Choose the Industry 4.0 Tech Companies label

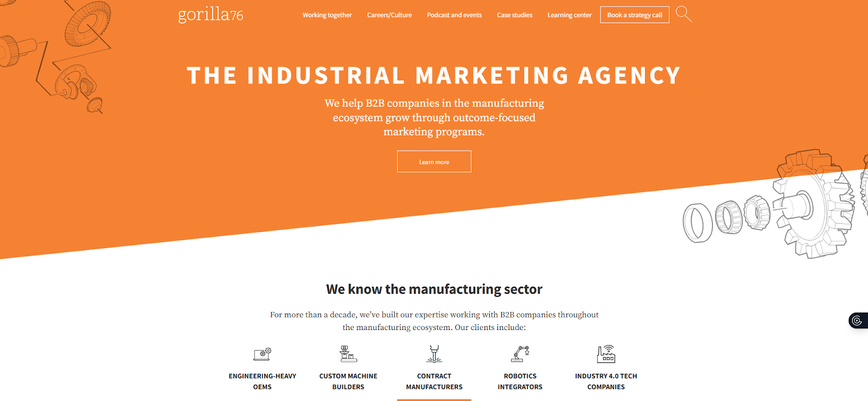pos(606,381)
